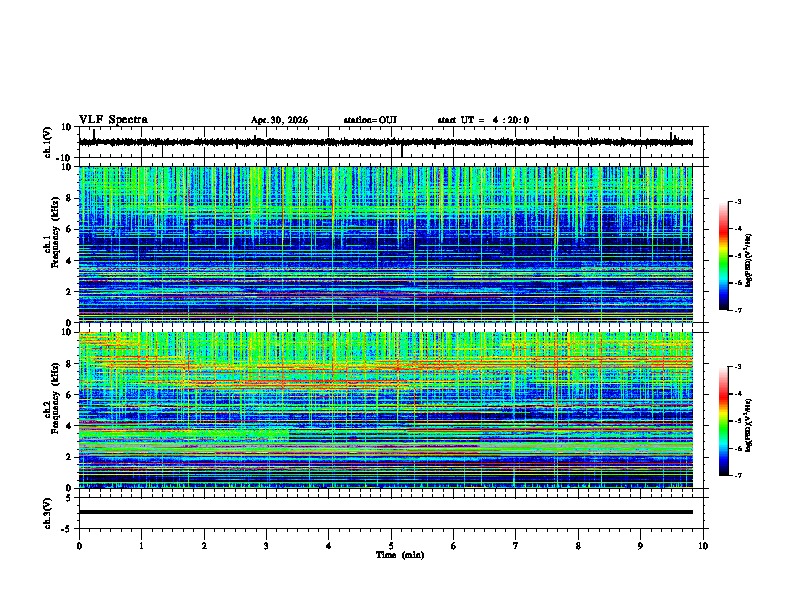This screenshot has height=612, width=792.
Task: Click the ch.1 Frequency (kHz) axis label
Action: (x=55, y=245)
